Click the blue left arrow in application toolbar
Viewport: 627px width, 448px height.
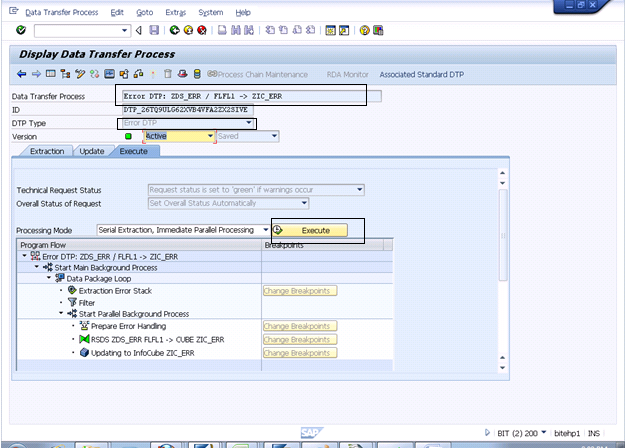(22, 74)
